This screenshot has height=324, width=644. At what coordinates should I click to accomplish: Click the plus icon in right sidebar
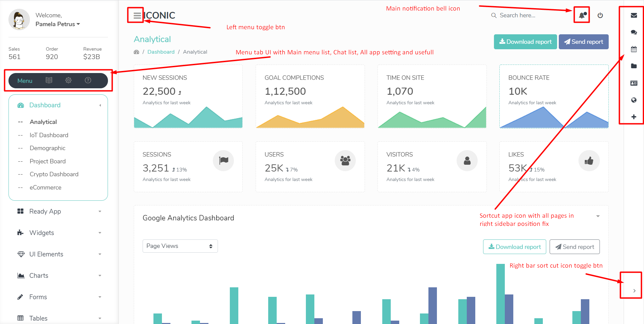[633, 117]
